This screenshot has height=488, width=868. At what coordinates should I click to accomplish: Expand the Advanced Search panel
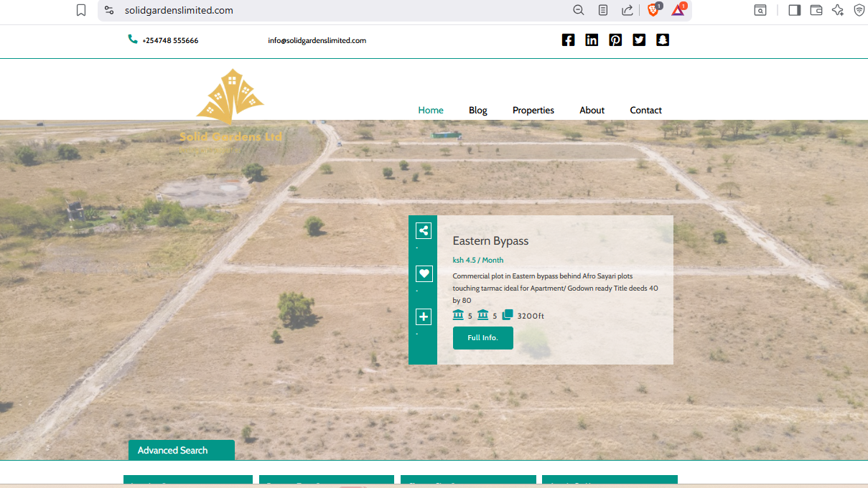(x=181, y=450)
